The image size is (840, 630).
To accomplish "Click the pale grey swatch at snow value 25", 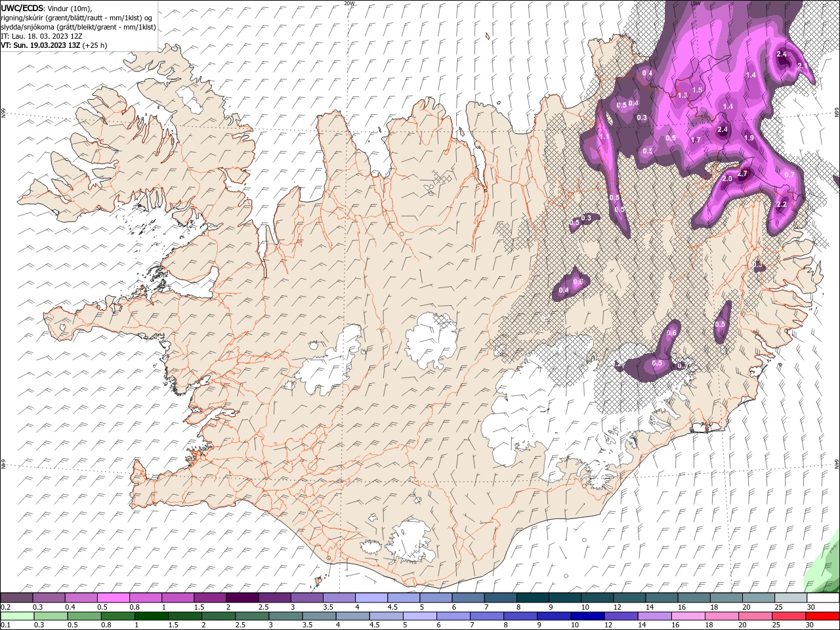I will point(791,598).
